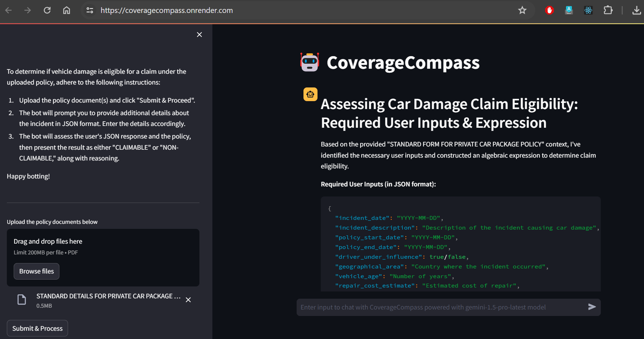Select the "geographical_area" JSON line
Image resolution: width=644 pixels, height=339 pixels.
[442, 267]
